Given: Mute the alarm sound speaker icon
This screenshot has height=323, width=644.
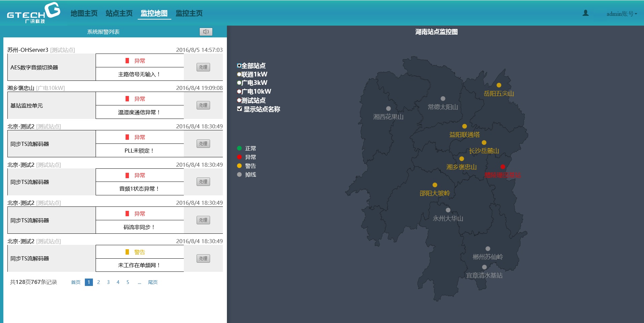Looking at the screenshot, I should tap(206, 32).
